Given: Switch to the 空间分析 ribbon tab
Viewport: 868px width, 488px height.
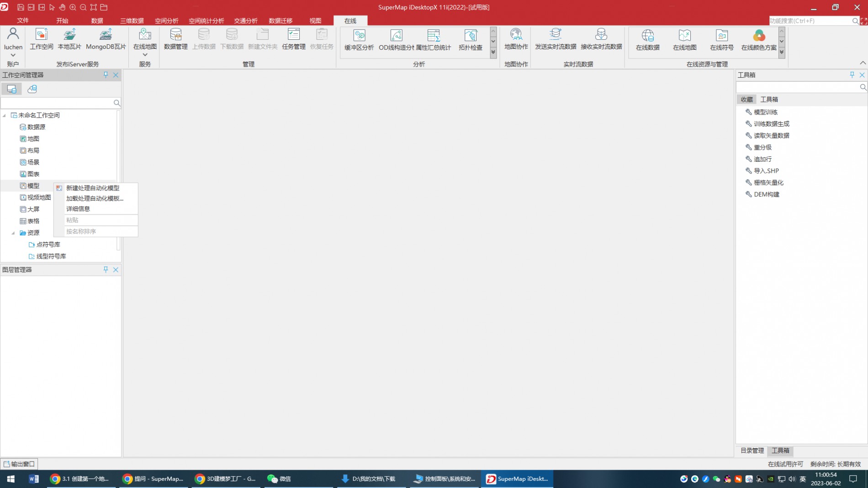Looking at the screenshot, I should click(x=166, y=21).
